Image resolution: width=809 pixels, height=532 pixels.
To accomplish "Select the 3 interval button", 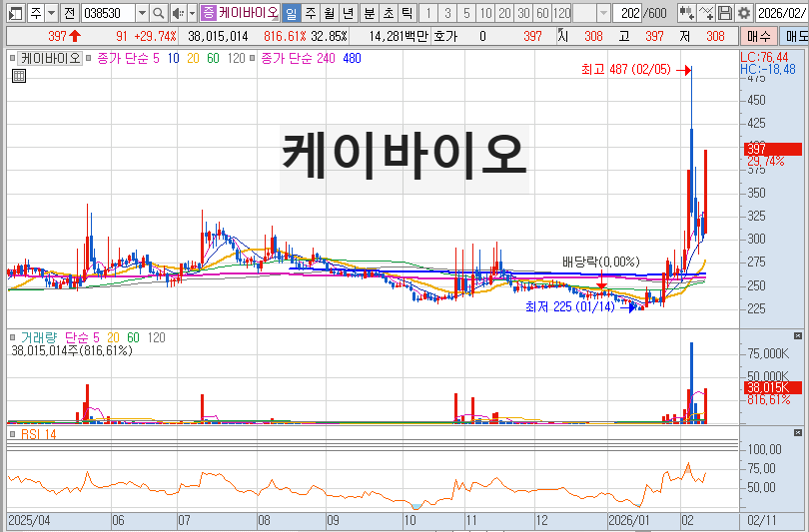I will coord(447,13).
